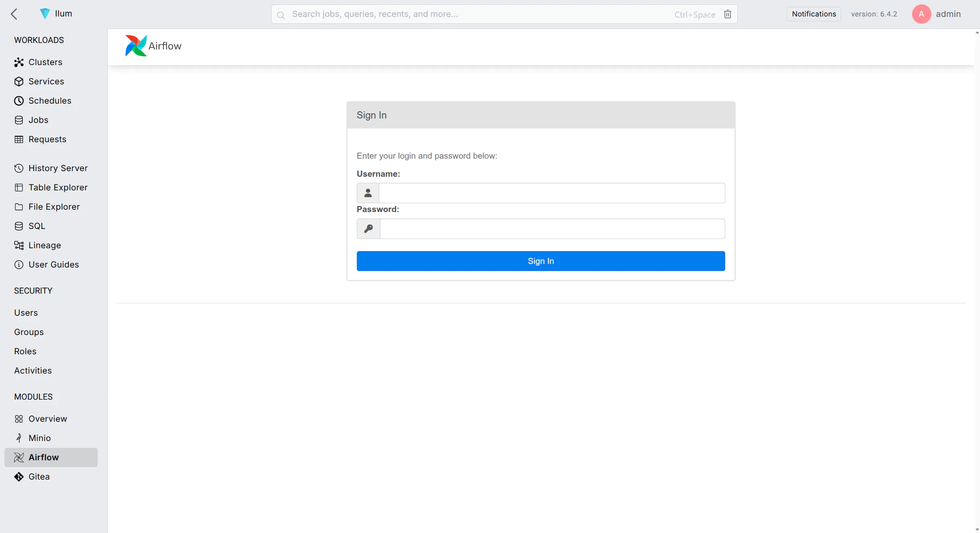
Task: Select Clusters in the Workloads sidebar
Action: [45, 62]
